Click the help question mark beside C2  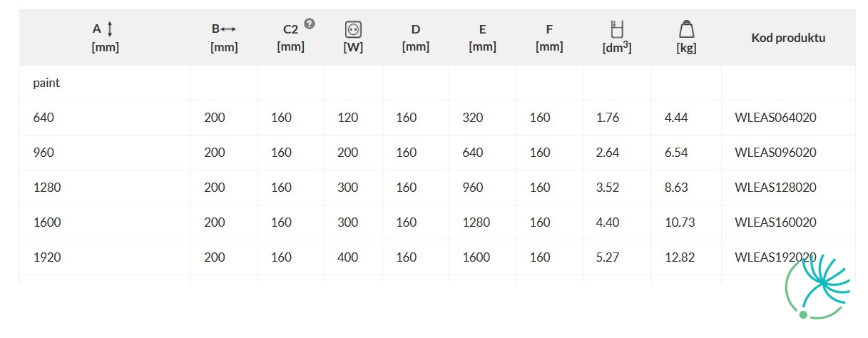(x=309, y=24)
